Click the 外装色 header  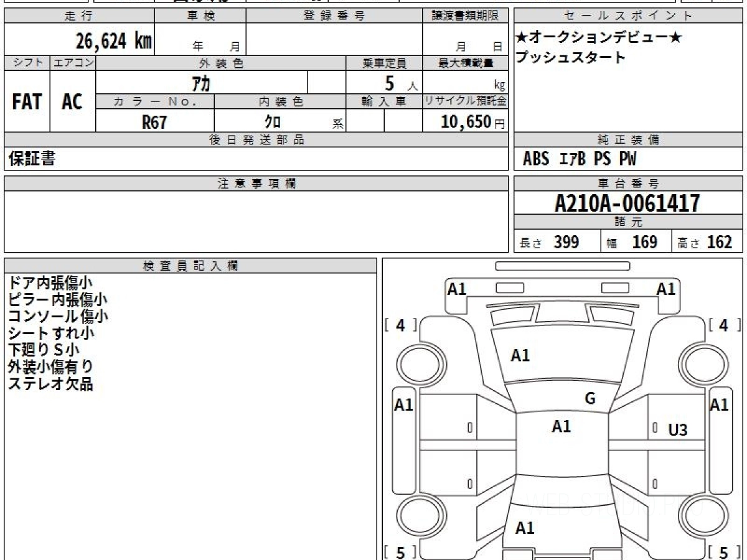pyautogui.click(x=221, y=63)
